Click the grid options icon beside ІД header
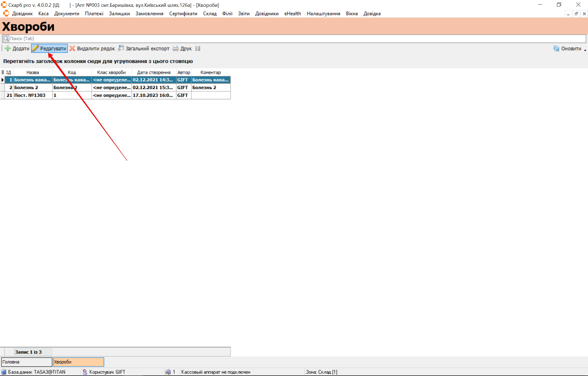Screen dimensions: 588x376 pyautogui.click(x=2, y=72)
